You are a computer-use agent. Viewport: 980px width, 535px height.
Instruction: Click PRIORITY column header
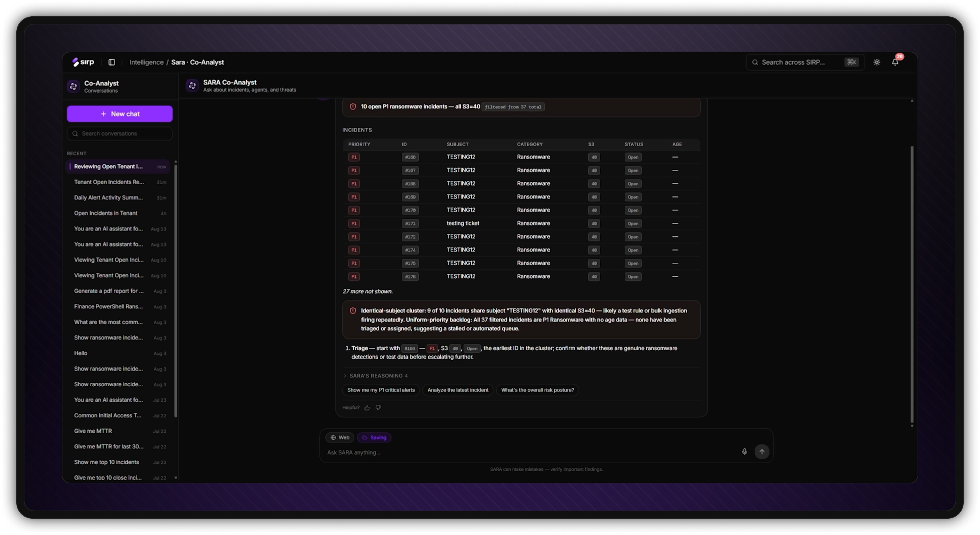click(x=359, y=145)
